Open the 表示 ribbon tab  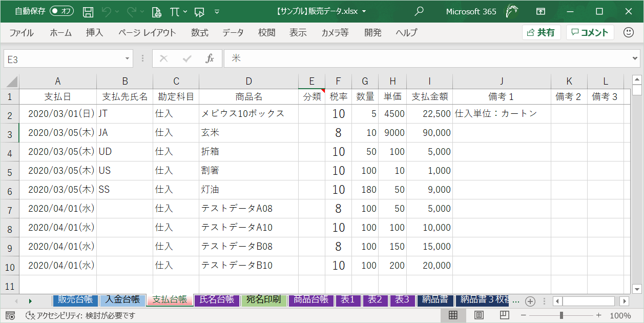pos(298,33)
